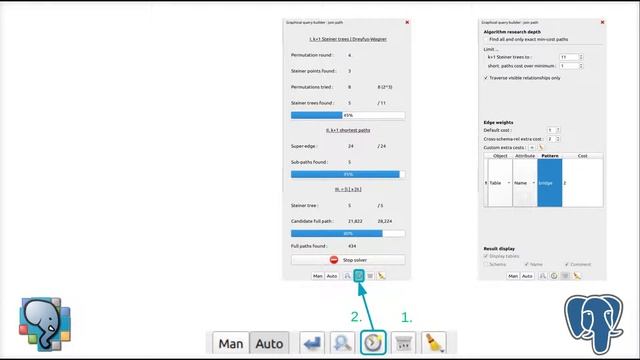This screenshot has width=640, height=360.
Task: Click the k+1 shortest paths progress bar
Action: 348,174
